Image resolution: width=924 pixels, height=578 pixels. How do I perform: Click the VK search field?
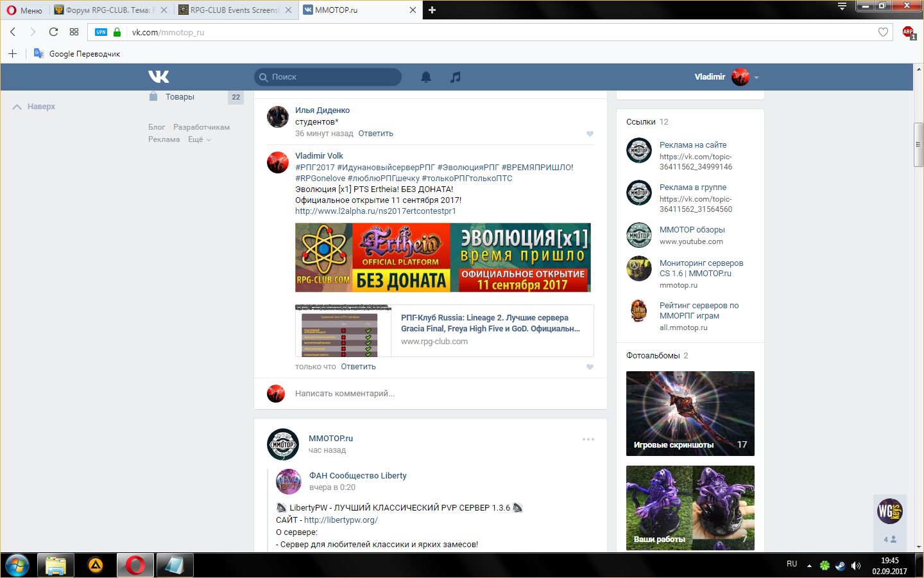(328, 77)
